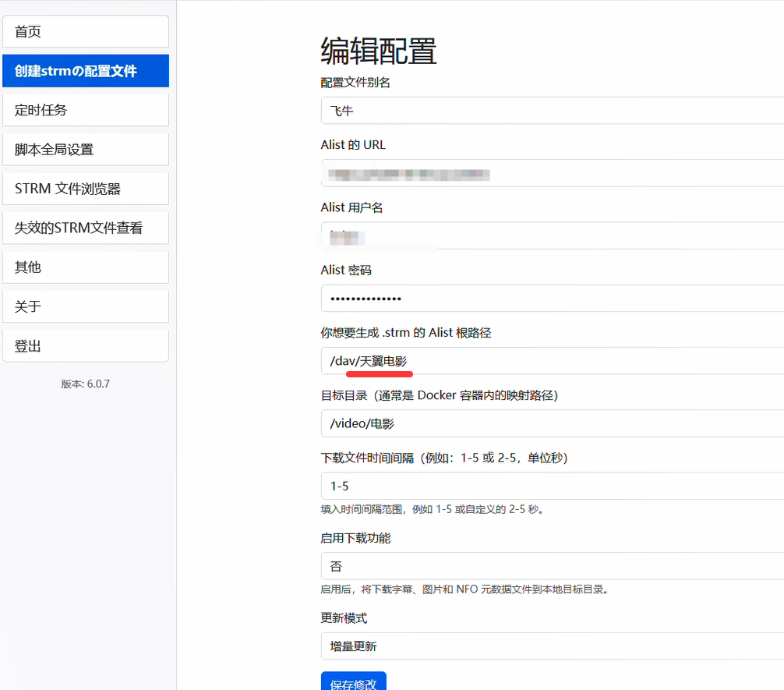The image size is (784, 690).
Task: Click the Alist 密码 field
Action: click(552, 298)
